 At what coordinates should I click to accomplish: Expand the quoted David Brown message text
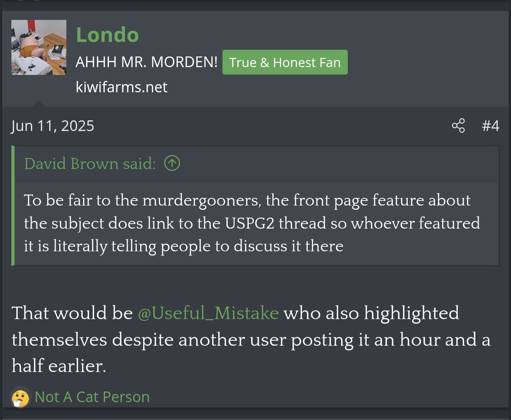(x=252, y=223)
